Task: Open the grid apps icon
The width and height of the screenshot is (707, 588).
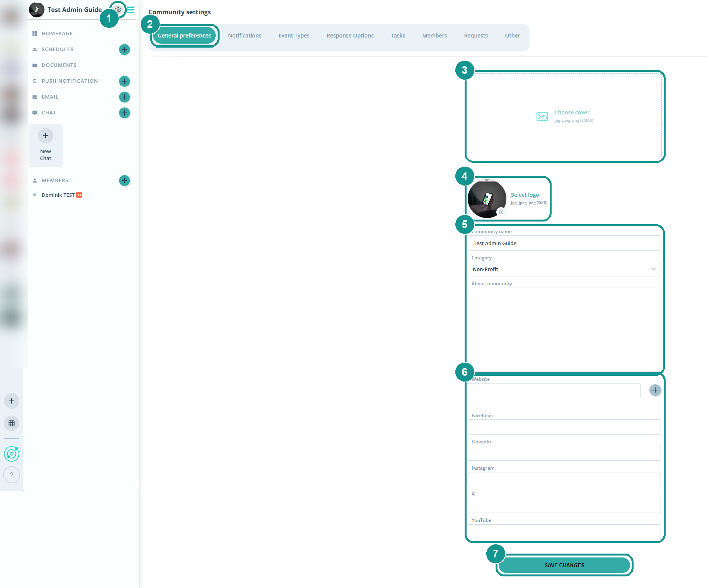Action: click(x=12, y=423)
